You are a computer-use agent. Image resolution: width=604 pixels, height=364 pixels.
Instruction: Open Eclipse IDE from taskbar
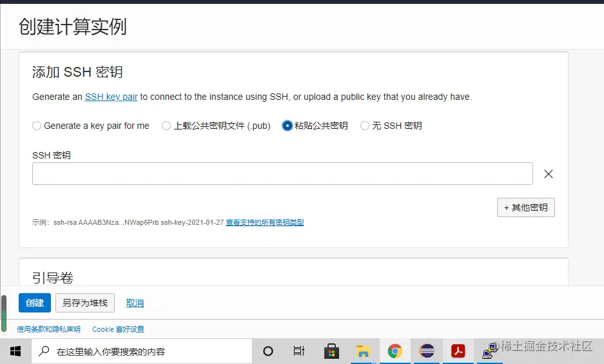pyautogui.click(x=427, y=351)
